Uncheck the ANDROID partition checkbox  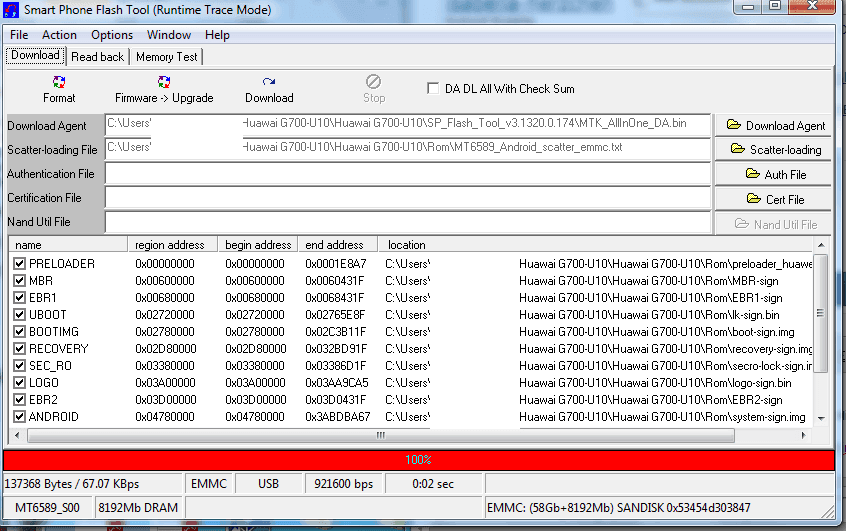coord(19,417)
